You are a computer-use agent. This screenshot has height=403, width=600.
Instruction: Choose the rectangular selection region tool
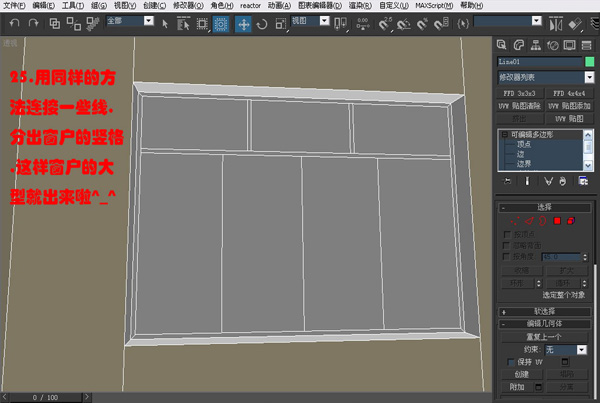202,24
